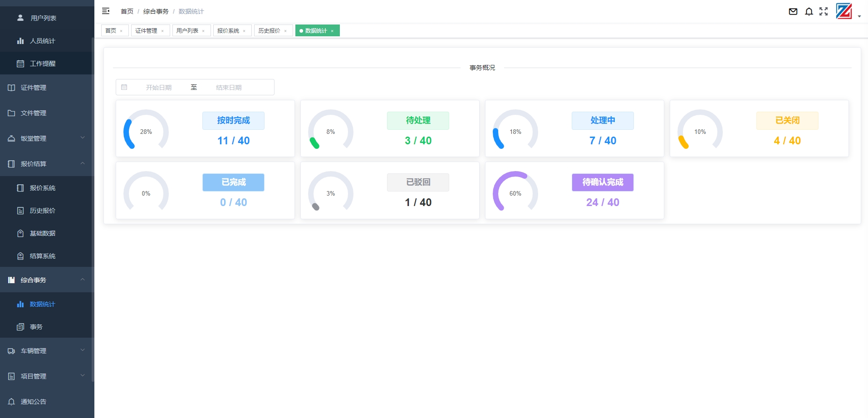Close the 用户列表 tab
The image size is (868, 418).
(203, 31)
